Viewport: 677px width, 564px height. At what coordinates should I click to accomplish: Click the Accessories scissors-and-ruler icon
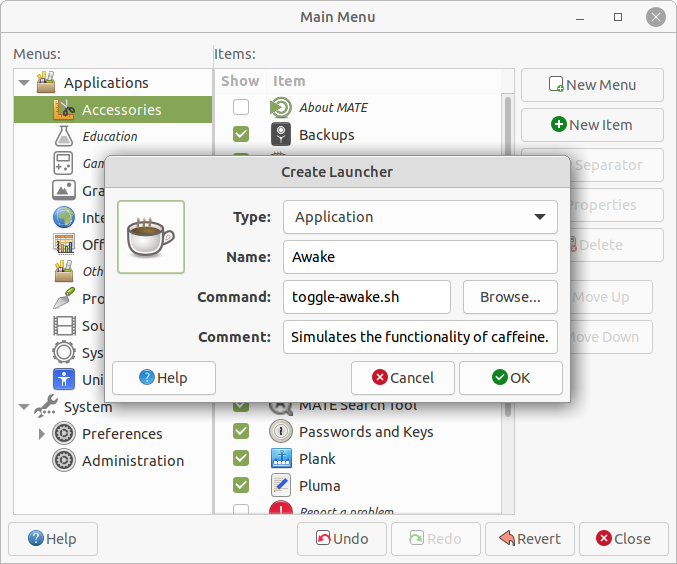(64, 109)
